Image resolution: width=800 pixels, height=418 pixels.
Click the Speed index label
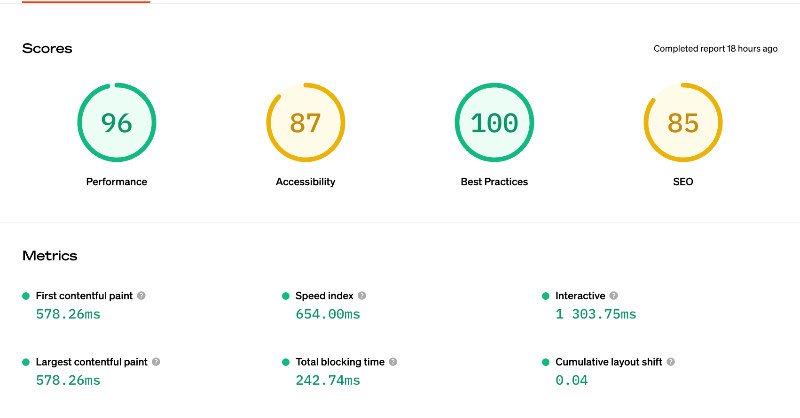pos(324,296)
